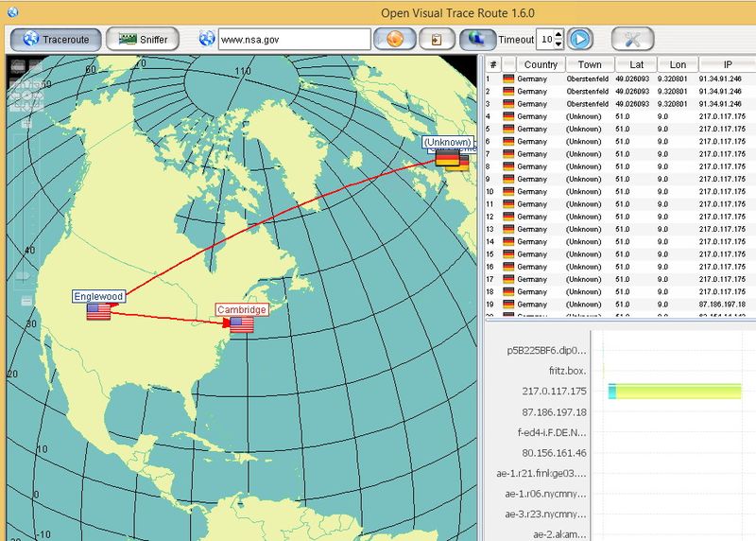Click Germany country cell in row 5
Viewport: 756px width, 541px height.
pyautogui.click(x=532, y=129)
